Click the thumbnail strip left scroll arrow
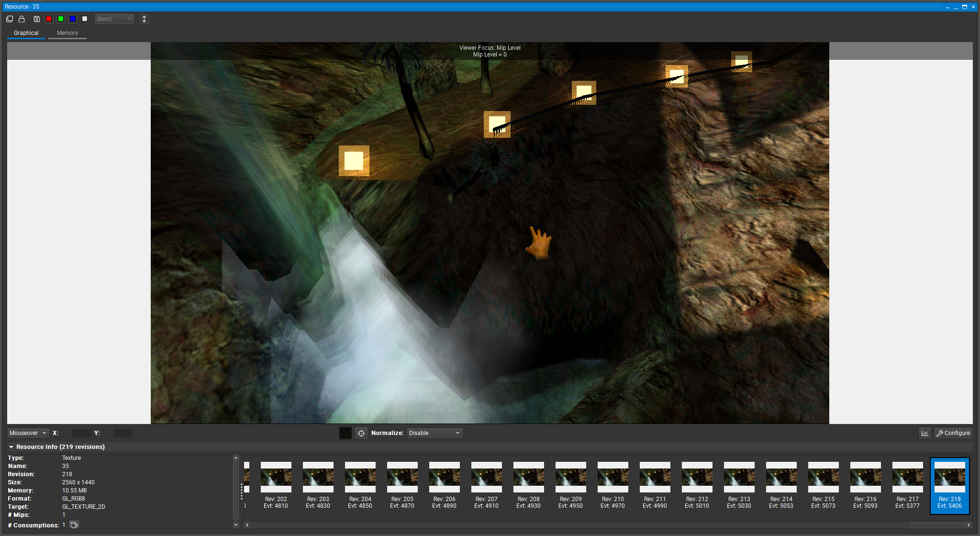This screenshot has height=536, width=980. point(247,525)
